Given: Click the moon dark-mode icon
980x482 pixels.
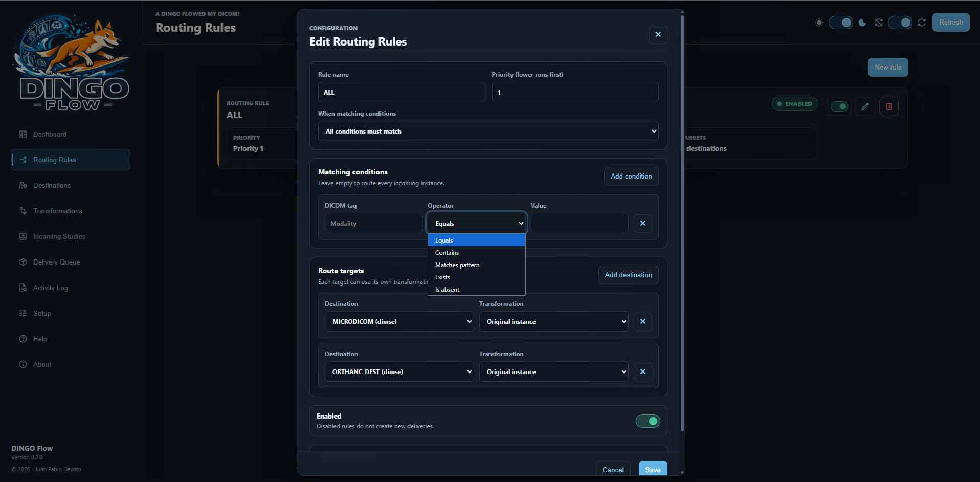Looking at the screenshot, I should (862, 23).
